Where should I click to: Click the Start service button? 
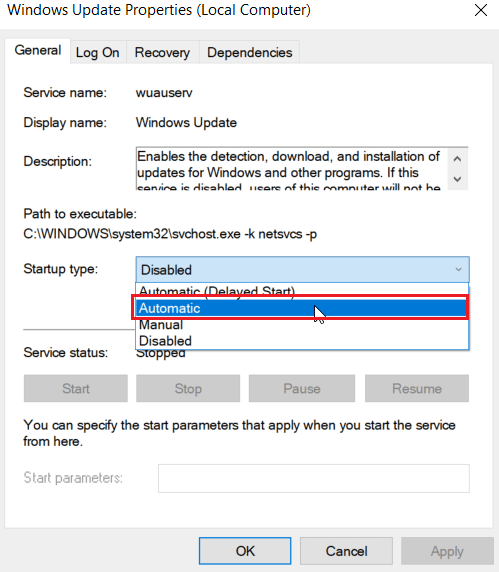[76, 389]
